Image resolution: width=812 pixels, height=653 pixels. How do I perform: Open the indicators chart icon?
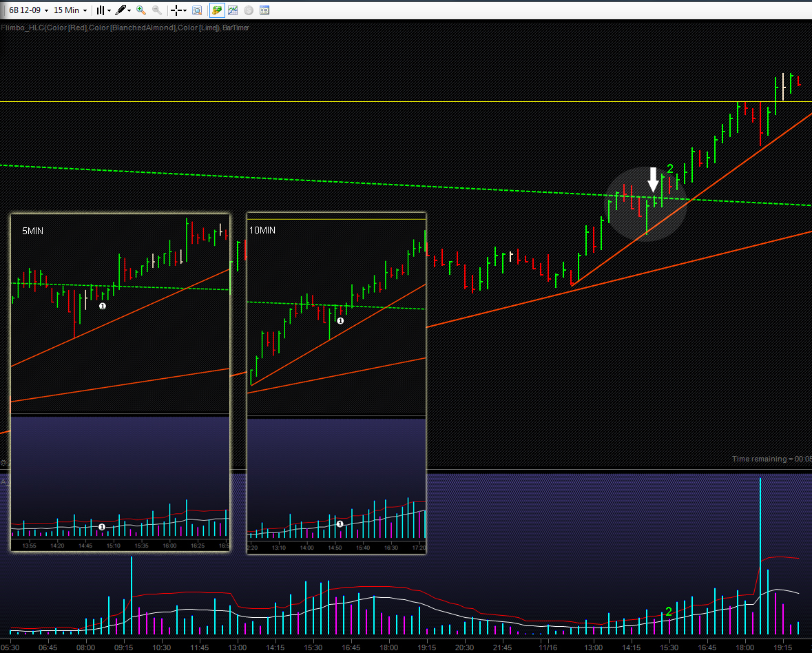[233, 10]
